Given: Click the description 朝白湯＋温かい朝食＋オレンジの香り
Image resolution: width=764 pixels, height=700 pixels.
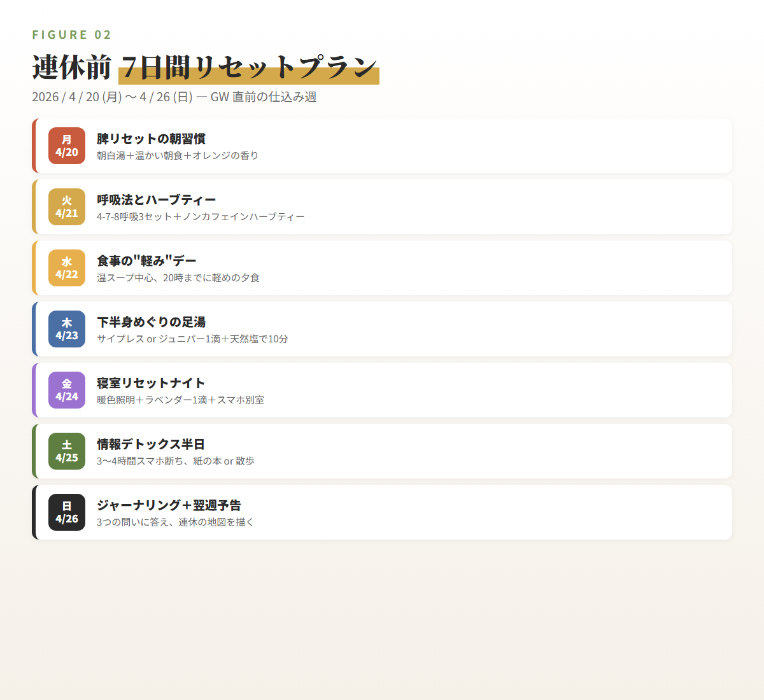Looking at the screenshot, I should pos(178,155).
